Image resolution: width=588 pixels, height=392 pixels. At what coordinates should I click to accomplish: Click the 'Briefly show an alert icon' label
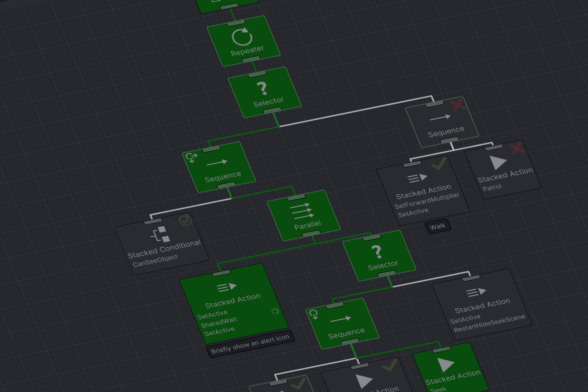tap(250, 345)
